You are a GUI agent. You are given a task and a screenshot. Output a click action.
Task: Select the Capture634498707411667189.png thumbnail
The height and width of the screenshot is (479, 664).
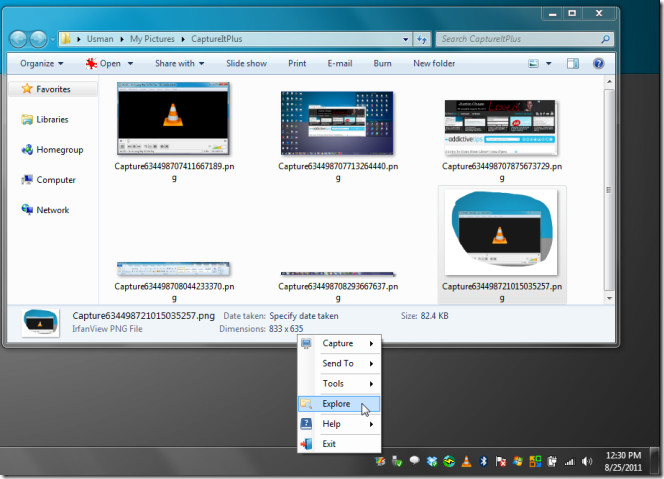click(x=174, y=119)
